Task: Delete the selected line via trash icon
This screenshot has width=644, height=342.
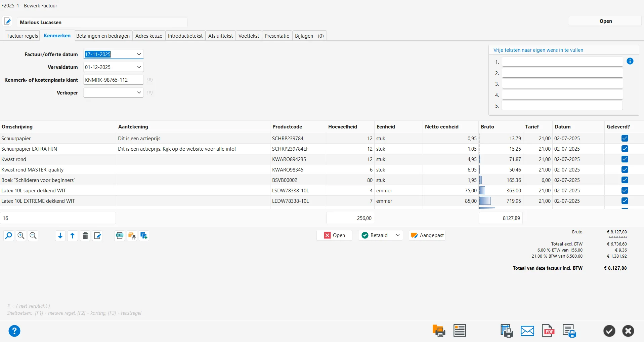Action: tap(85, 235)
